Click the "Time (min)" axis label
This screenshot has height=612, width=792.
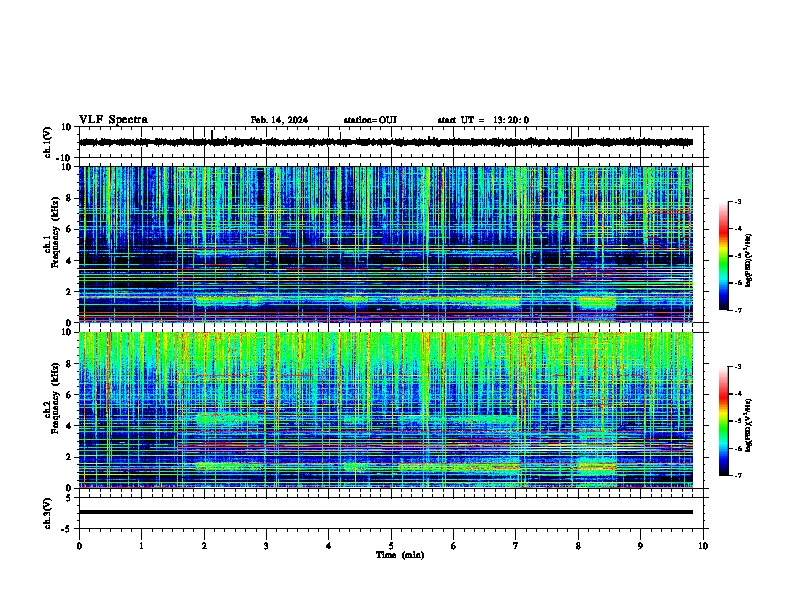click(x=400, y=555)
